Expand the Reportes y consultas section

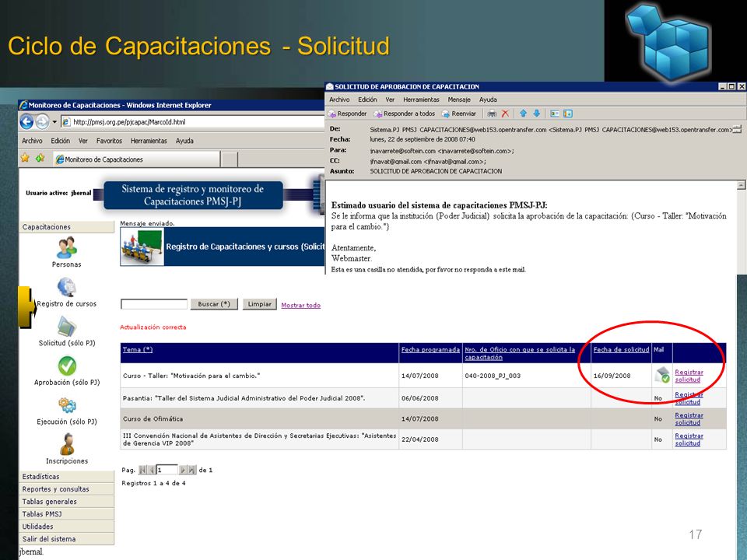[67, 489]
